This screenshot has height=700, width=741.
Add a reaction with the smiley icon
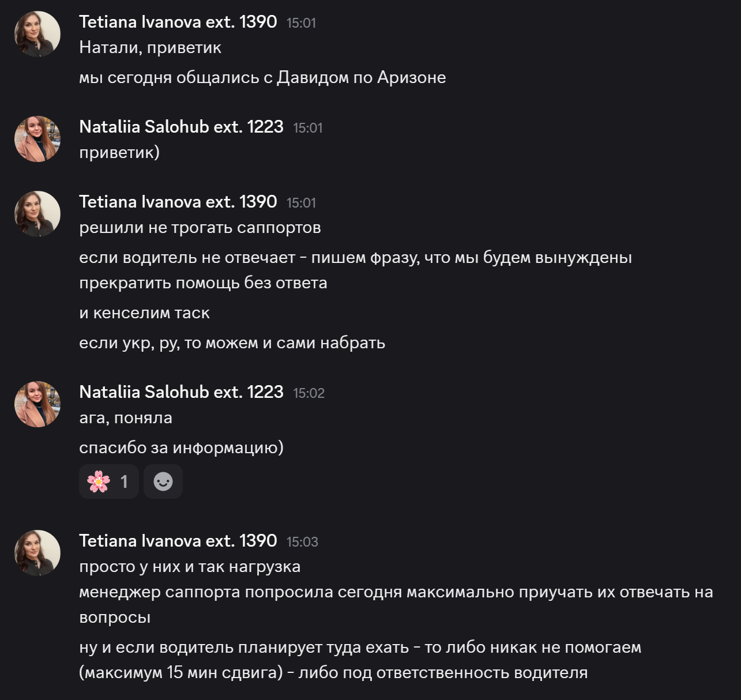coord(163,481)
